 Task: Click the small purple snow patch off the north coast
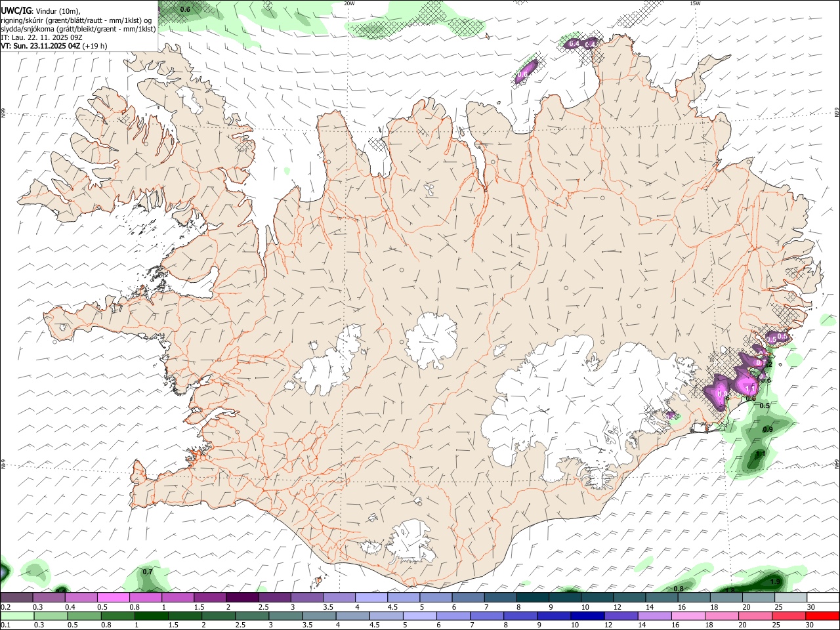click(526, 71)
